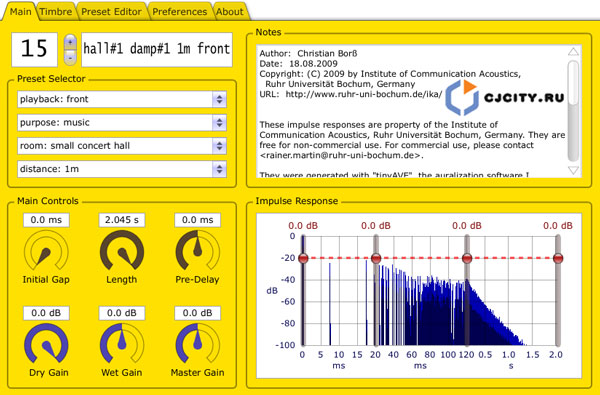Open the purpose: music dropdown

tap(122, 123)
